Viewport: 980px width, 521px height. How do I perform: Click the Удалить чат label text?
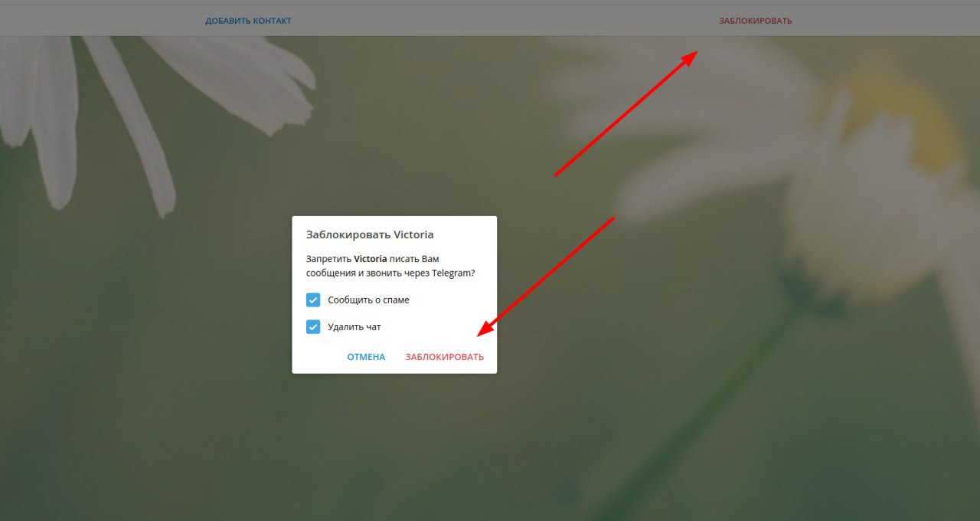pos(354,327)
